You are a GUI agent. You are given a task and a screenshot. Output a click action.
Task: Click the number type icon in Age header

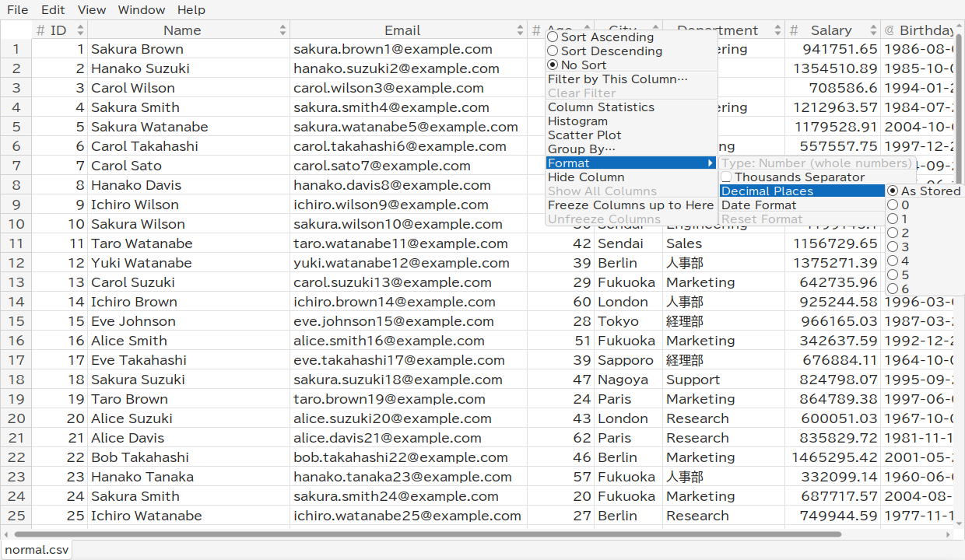point(536,30)
